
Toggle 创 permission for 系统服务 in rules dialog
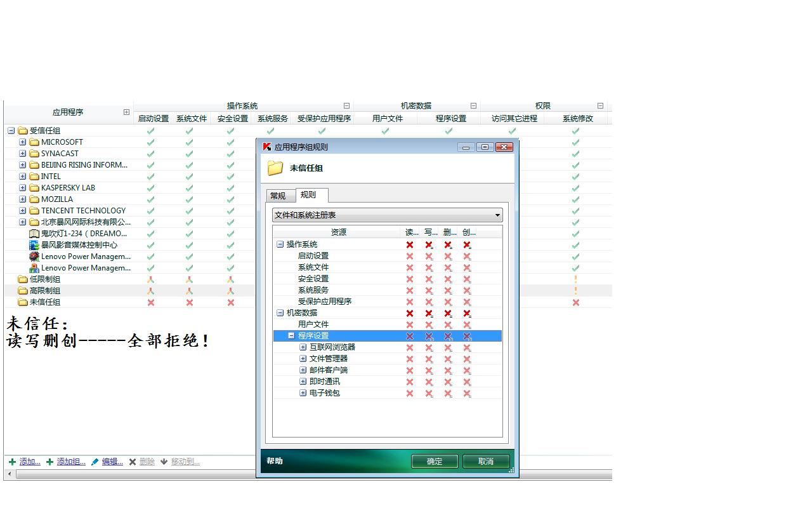pos(467,291)
